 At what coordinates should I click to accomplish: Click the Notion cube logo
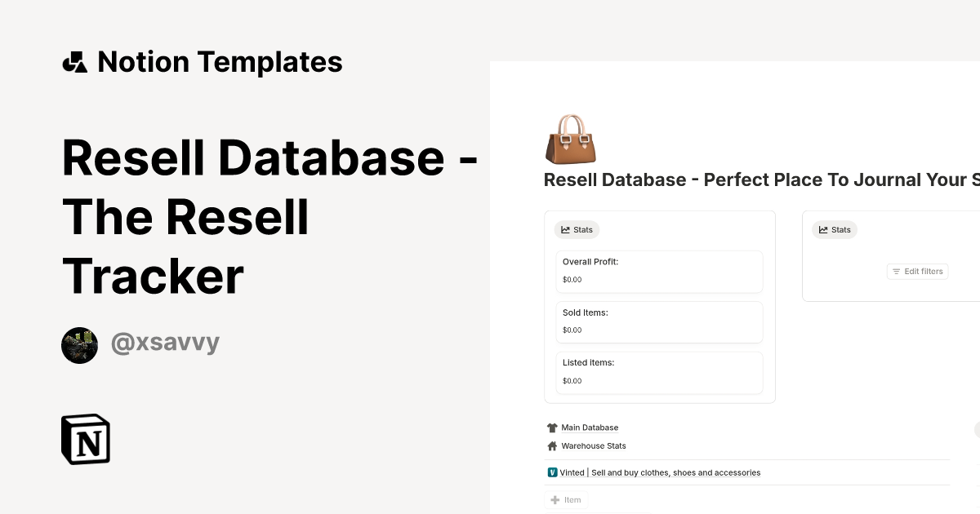(x=86, y=439)
